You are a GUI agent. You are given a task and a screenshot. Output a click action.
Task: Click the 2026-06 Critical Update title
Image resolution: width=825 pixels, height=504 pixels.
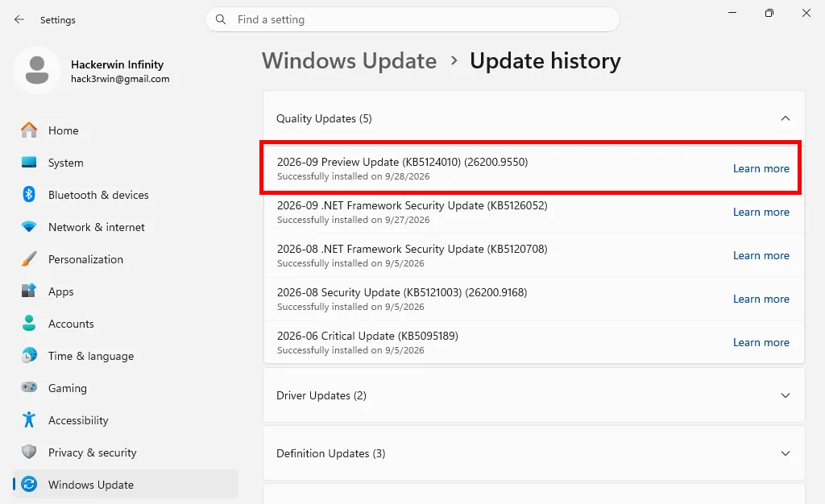click(x=367, y=336)
